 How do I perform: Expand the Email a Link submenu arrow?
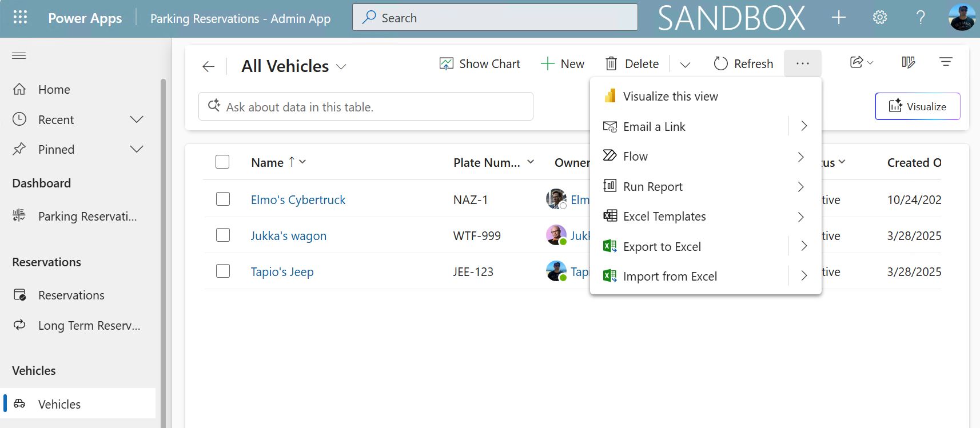804,126
